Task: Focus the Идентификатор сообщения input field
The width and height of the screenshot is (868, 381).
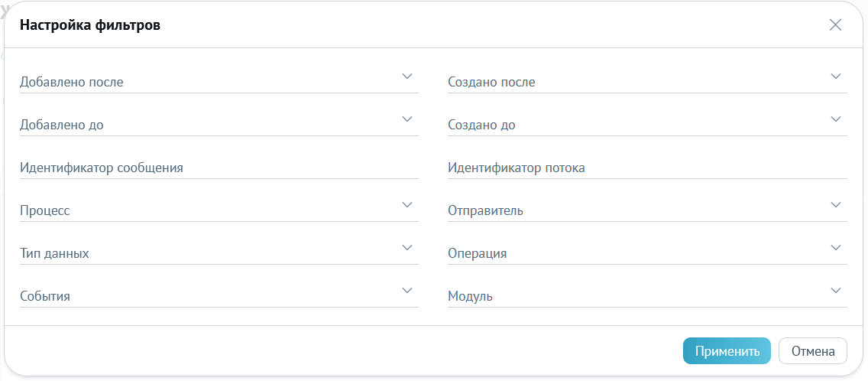Action: (219, 168)
